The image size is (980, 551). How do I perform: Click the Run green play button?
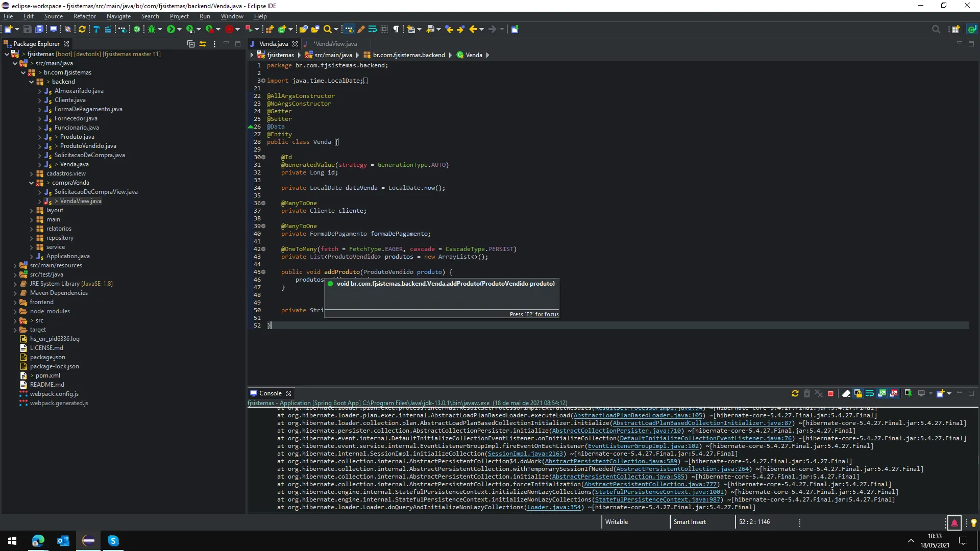(x=171, y=30)
